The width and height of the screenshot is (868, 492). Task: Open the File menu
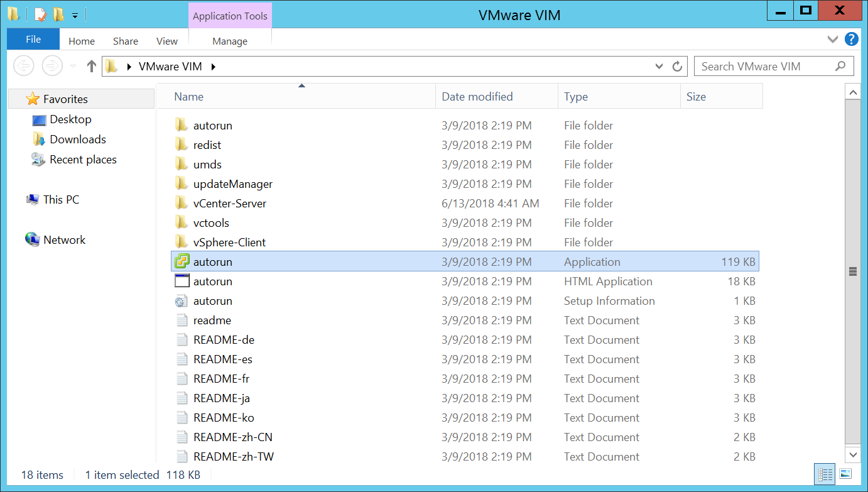33,40
